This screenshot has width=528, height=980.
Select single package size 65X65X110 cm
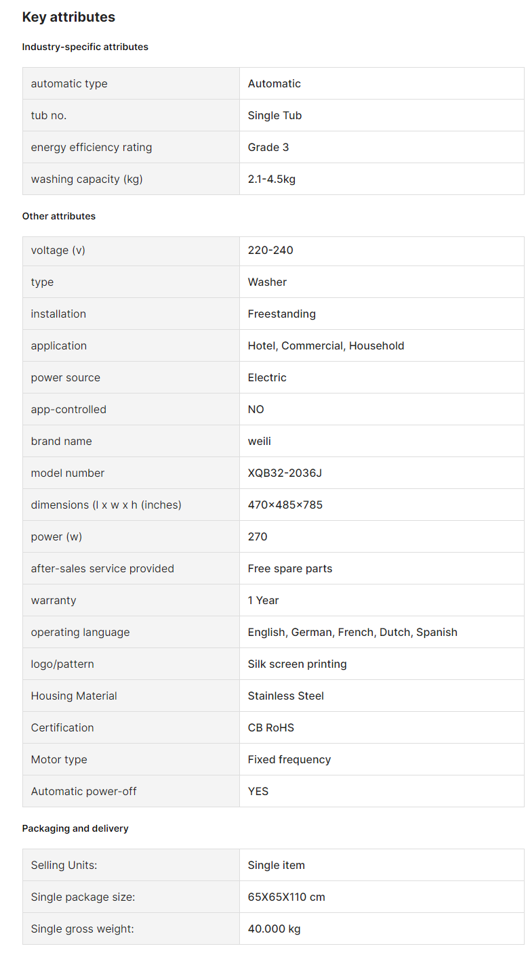(287, 897)
